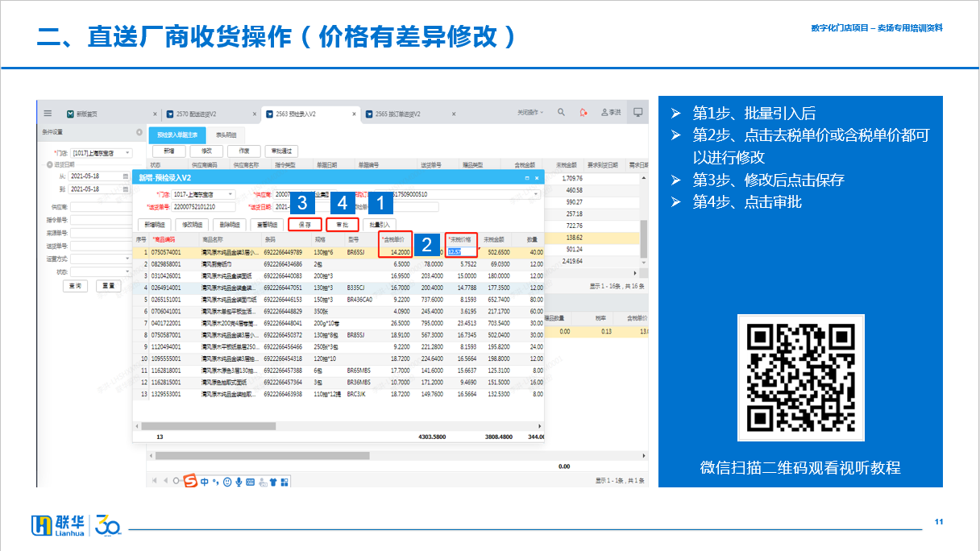Image resolution: width=980 pixels, height=551 pixels.
Task: Select the 2563 预检录入V2 tab
Action: click(295, 114)
